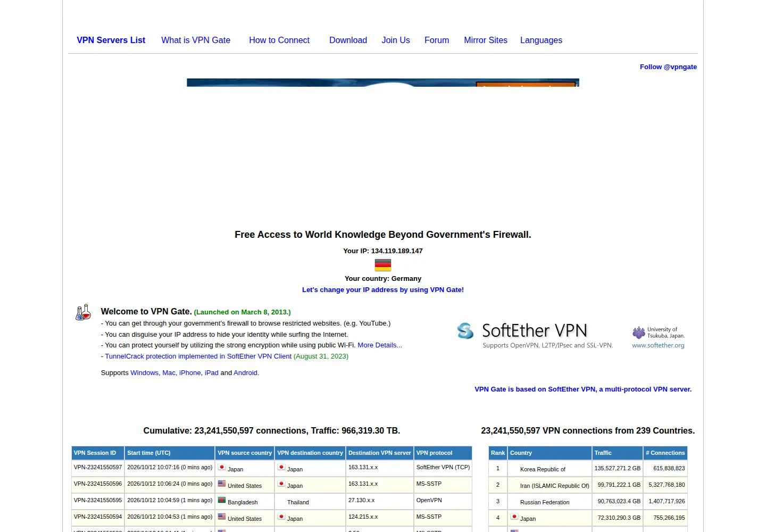The height and width of the screenshot is (532, 766).
Task: Open the iPhone support link
Action: (190, 373)
